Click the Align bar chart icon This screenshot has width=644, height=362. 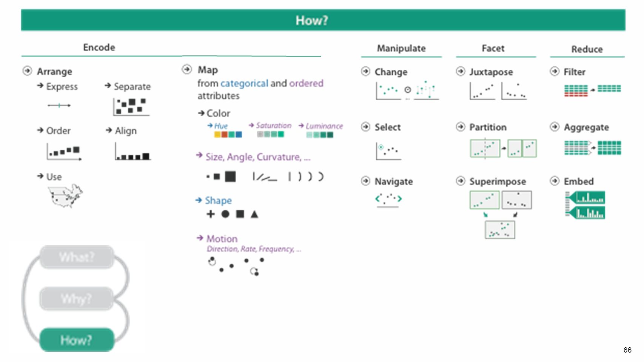(x=133, y=152)
